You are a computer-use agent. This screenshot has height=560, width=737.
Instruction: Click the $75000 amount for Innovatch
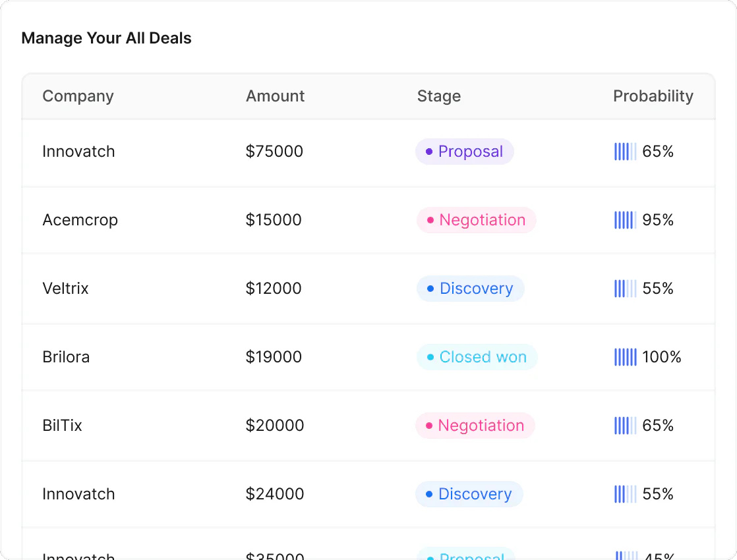[274, 152]
